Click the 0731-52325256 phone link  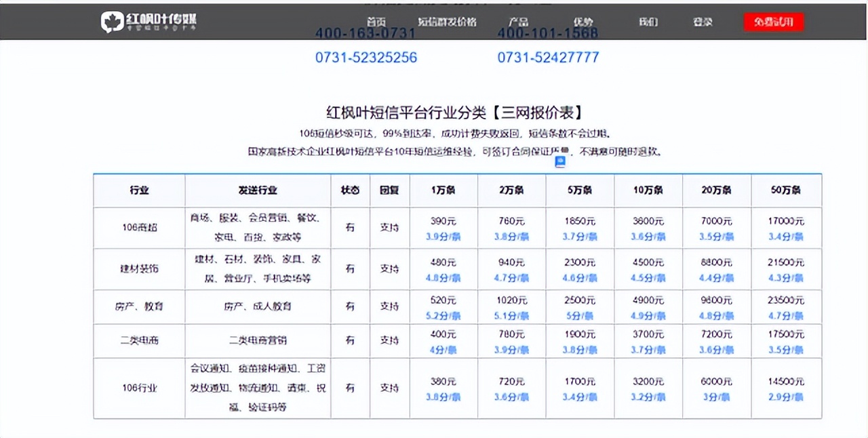(366, 58)
